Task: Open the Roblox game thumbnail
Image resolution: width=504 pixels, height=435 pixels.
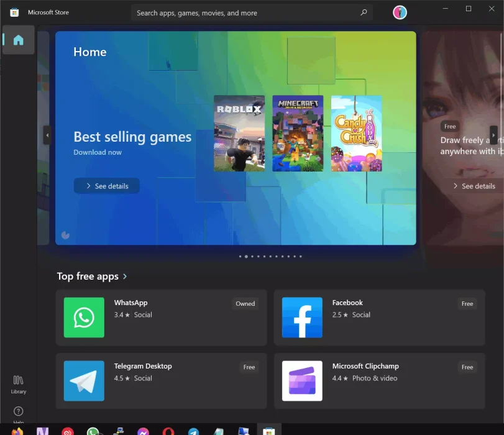Action: click(239, 133)
